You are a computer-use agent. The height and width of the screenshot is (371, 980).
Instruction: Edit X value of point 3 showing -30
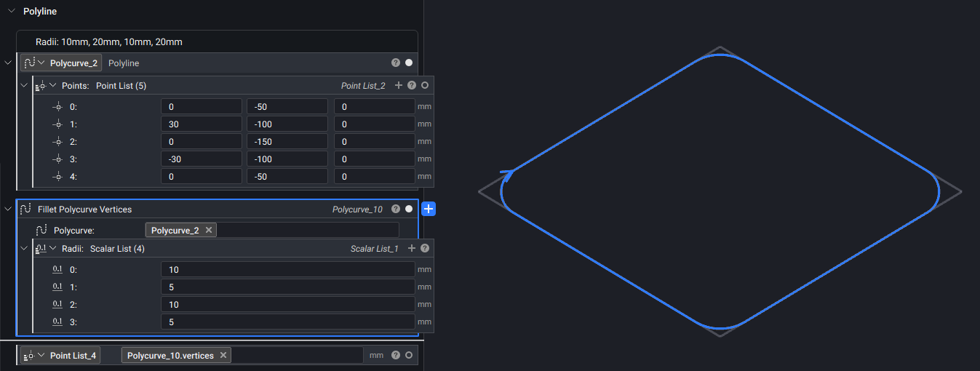tap(202, 159)
